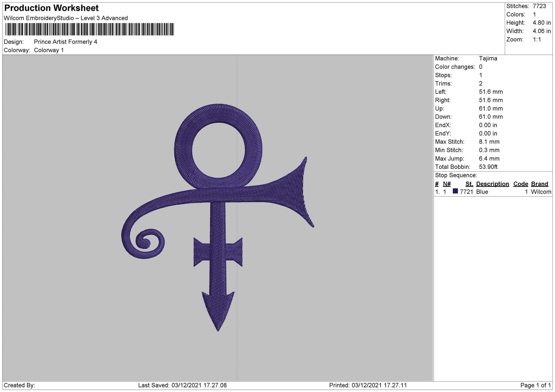Click the 'Trims:' label

(x=443, y=84)
